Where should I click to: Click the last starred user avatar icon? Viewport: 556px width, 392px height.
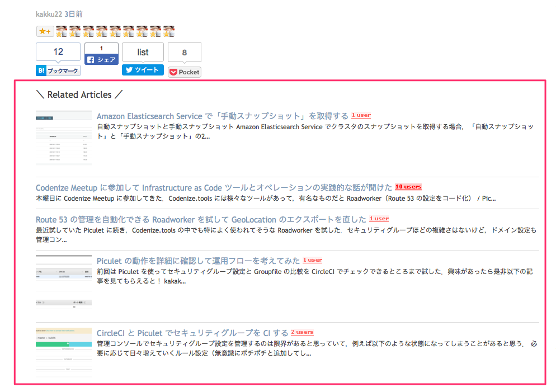[x=169, y=31]
